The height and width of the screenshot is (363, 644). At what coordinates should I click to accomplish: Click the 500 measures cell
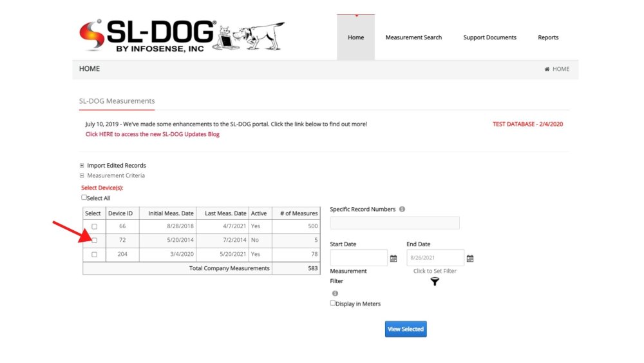click(296, 226)
